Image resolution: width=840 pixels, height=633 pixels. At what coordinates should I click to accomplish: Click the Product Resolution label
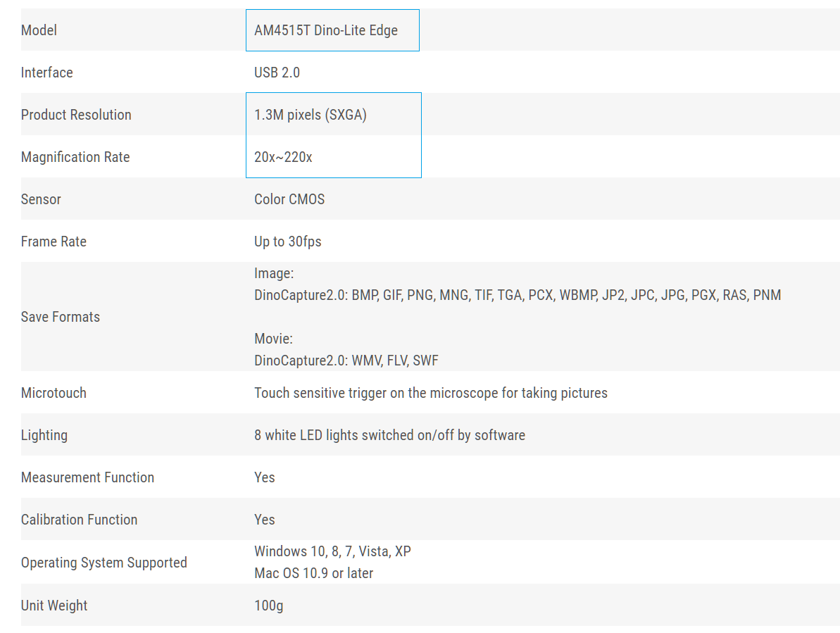(x=76, y=115)
